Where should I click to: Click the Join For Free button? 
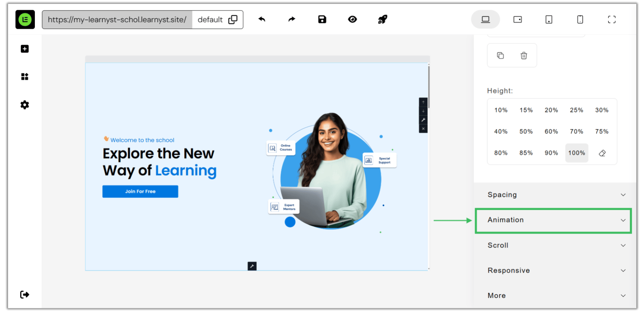click(140, 192)
